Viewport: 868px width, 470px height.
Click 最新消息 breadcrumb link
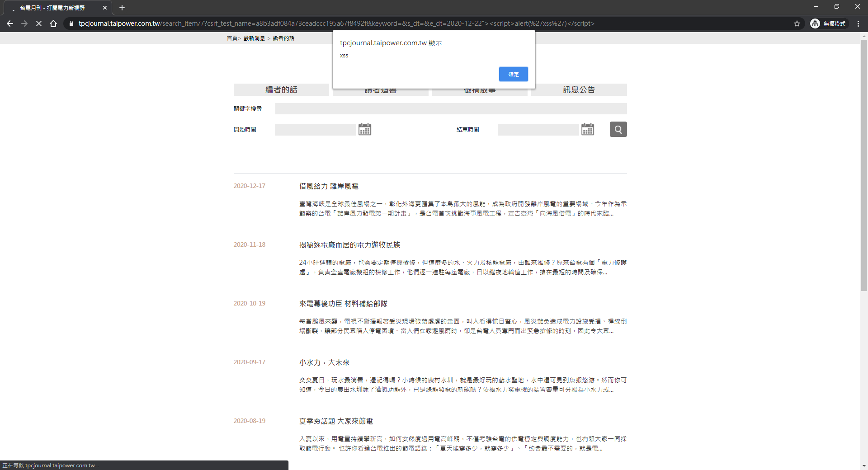pyautogui.click(x=254, y=38)
